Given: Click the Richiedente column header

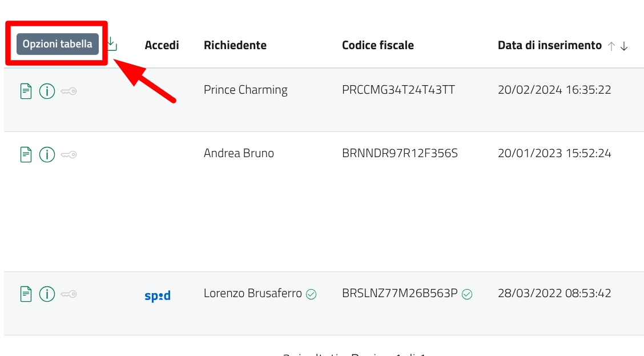Looking at the screenshot, I should tap(235, 45).
